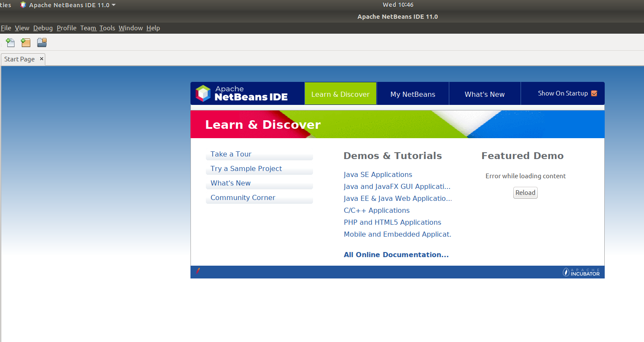Open the Team menu
The image size is (644, 342).
pos(88,28)
